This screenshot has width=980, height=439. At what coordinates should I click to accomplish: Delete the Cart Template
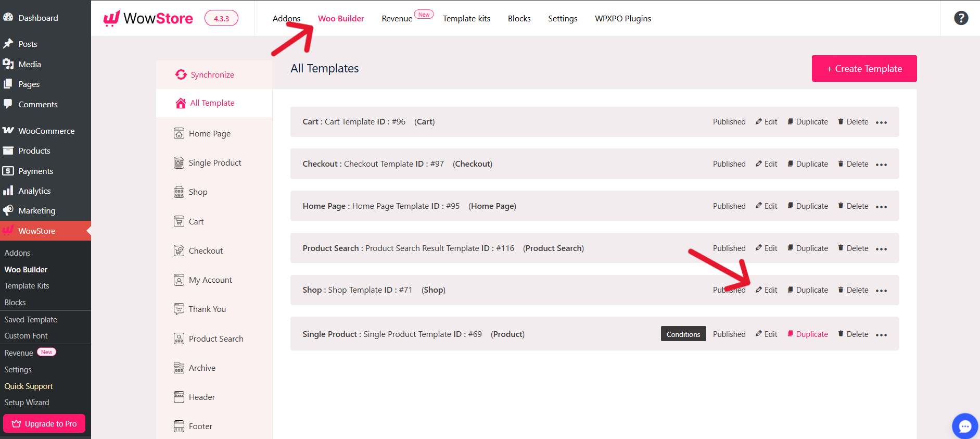click(x=852, y=122)
